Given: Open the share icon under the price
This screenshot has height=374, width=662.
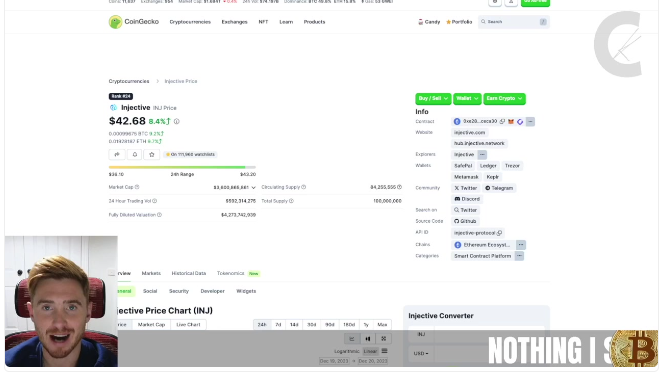Looking at the screenshot, I should (117, 154).
